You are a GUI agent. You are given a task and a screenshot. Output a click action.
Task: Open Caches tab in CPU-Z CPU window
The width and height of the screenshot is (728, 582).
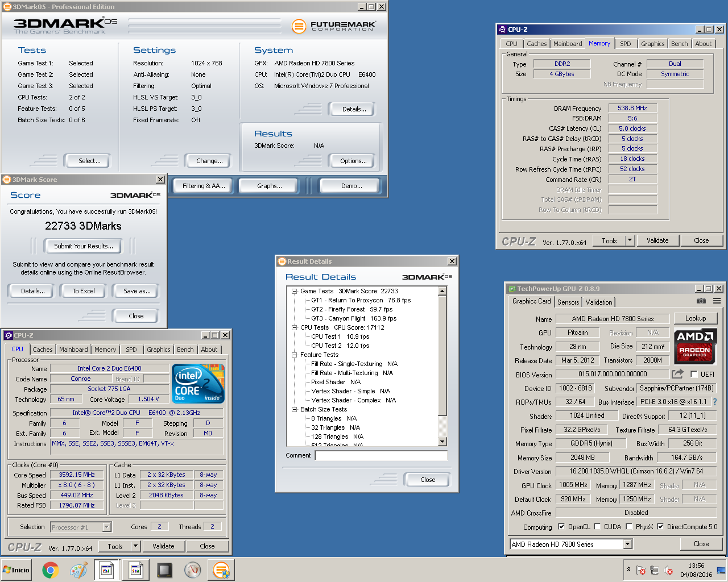(x=43, y=350)
